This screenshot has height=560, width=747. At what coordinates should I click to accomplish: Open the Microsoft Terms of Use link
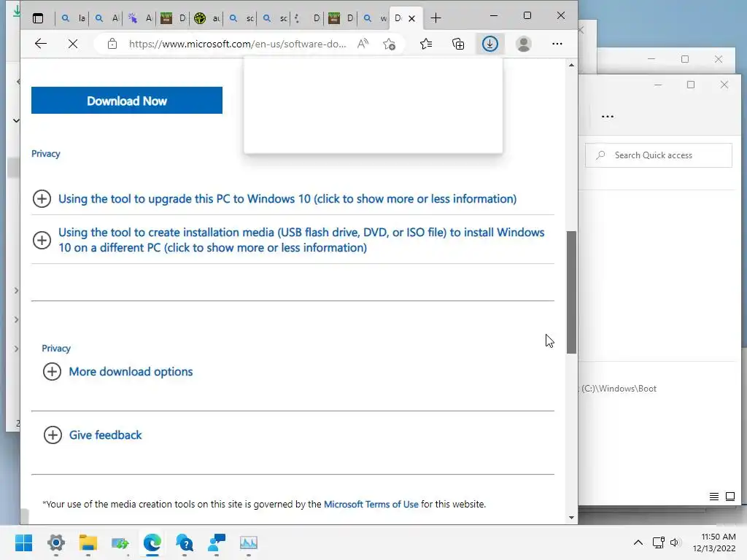[x=371, y=505]
